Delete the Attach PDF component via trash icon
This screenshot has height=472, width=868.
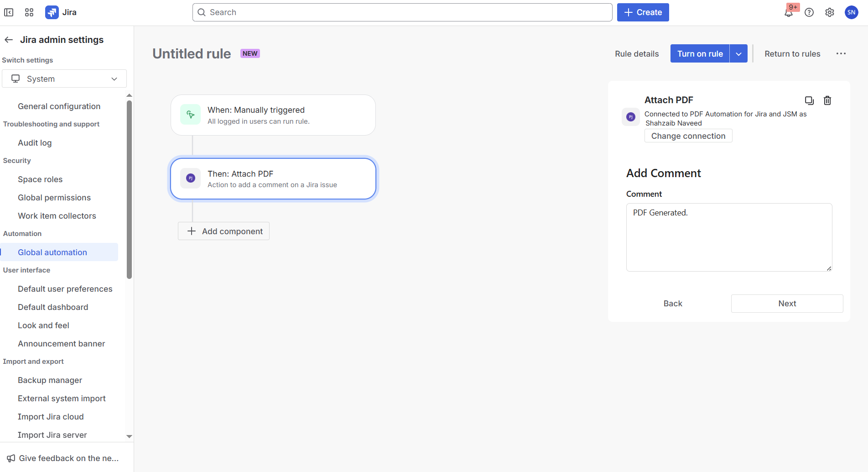tap(827, 100)
